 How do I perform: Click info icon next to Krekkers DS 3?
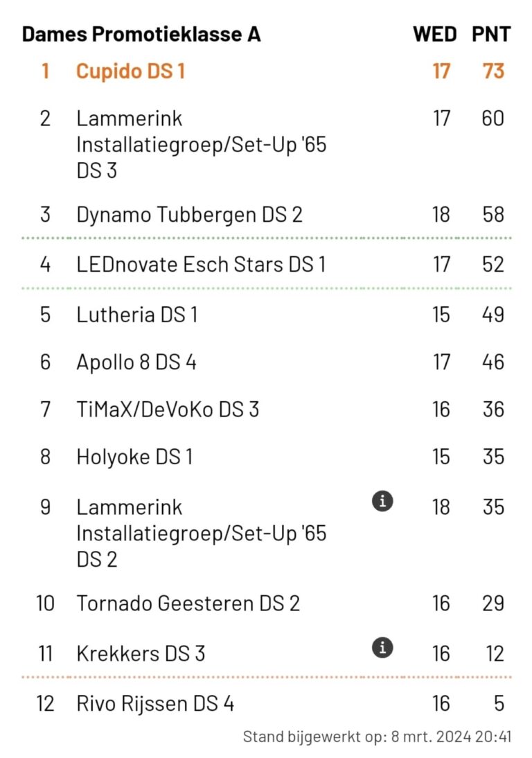[x=382, y=648]
